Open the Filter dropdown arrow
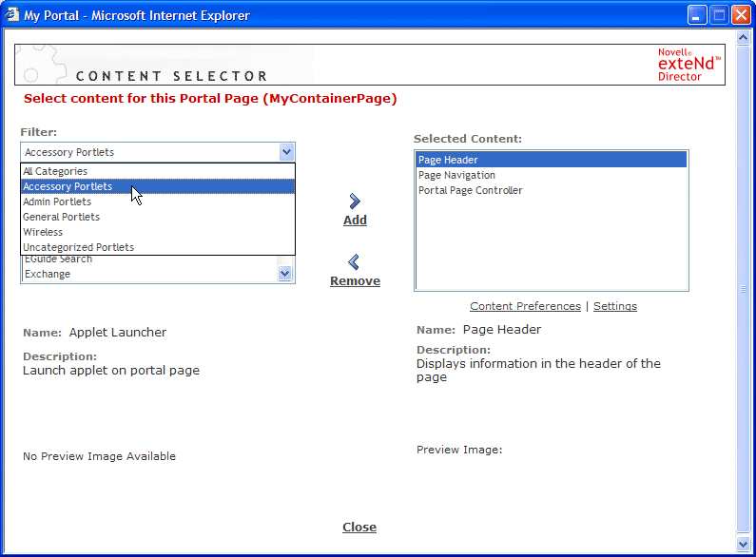The height and width of the screenshot is (557, 756). [286, 152]
